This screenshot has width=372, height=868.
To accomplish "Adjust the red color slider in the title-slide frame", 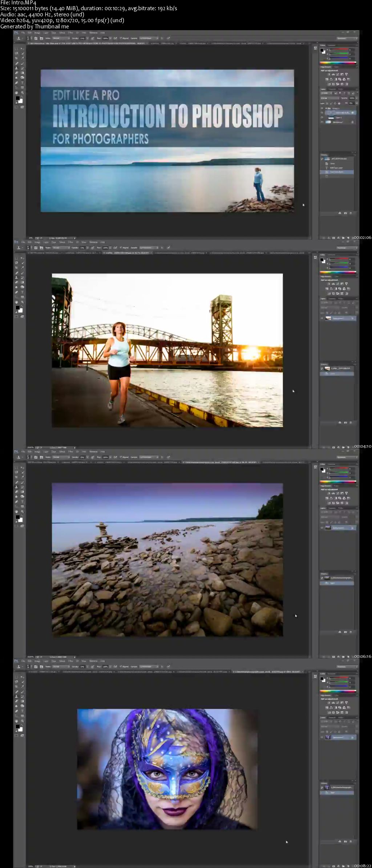I will pyautogui.click(x=339, y=49).
